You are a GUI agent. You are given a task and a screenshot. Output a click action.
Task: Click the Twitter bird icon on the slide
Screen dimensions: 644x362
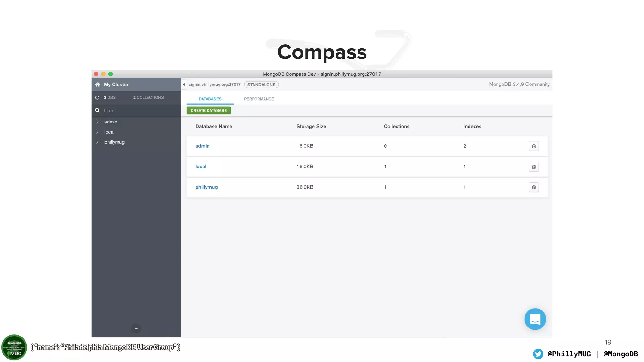click(x=538, y=354)
